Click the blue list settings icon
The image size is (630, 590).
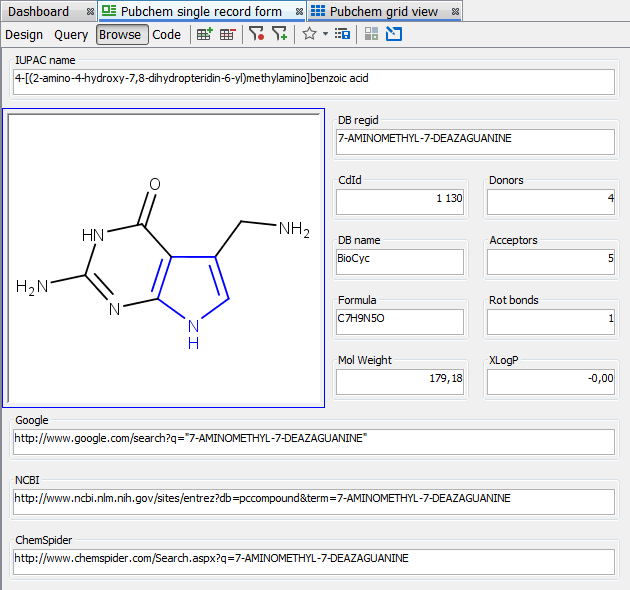342,34
